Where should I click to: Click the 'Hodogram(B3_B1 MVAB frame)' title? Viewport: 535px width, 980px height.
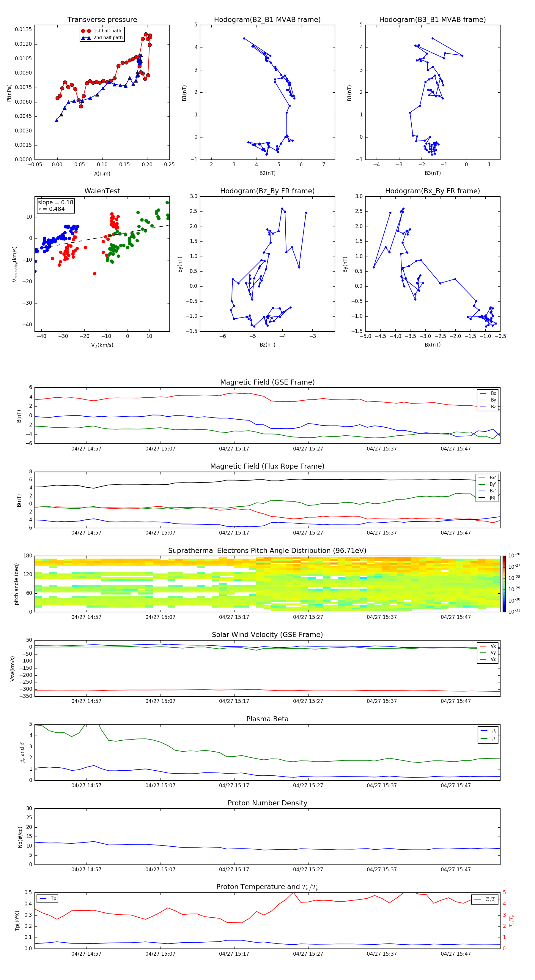tap(432, 20)
